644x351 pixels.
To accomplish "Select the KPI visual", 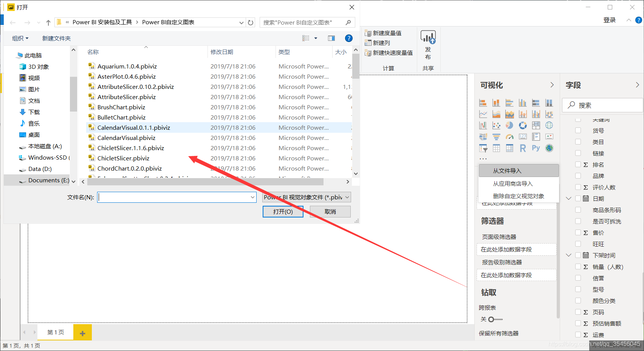I will tap(549, 137).
